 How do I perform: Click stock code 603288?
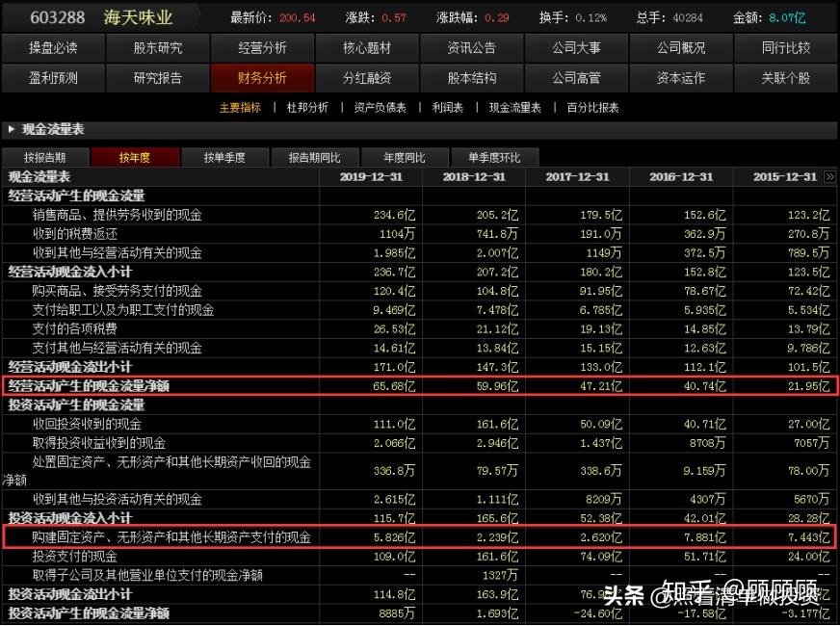[x=58, y=17]
